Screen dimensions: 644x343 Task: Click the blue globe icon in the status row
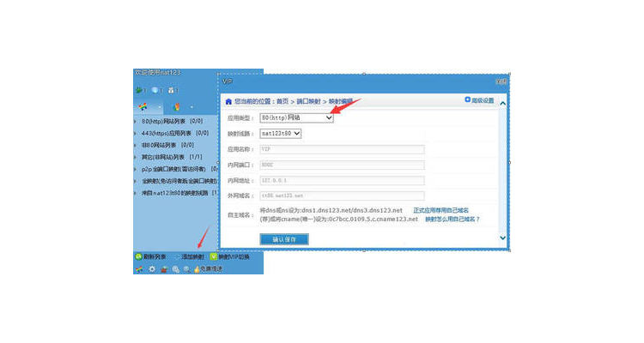[155, 90]
